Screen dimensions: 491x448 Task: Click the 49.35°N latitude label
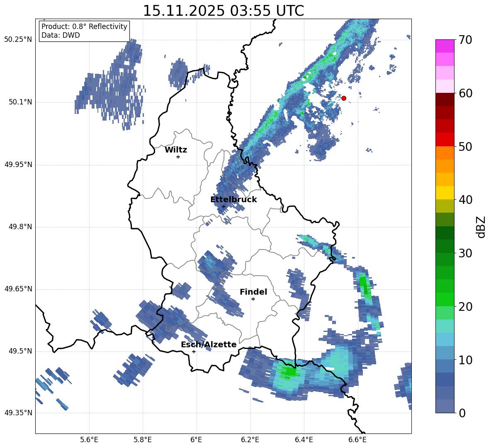[x=18, y=413]
